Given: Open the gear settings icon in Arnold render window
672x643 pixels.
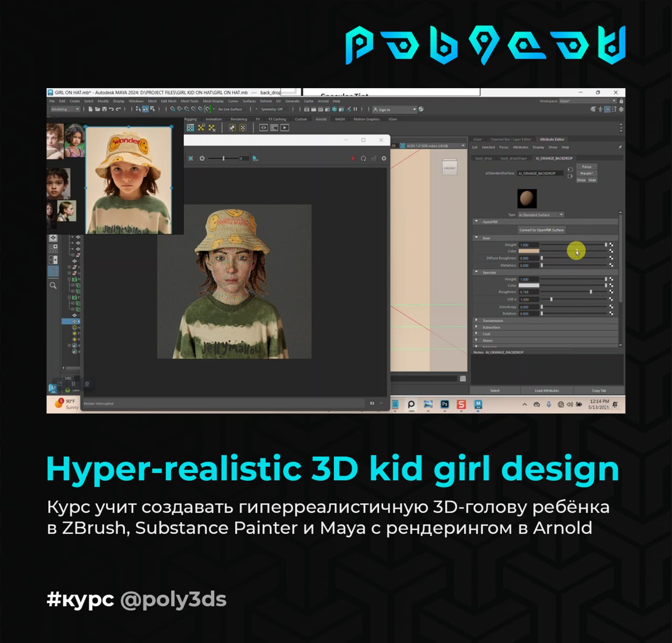Looking at the screenshot, I should click(x=384, y=159).
